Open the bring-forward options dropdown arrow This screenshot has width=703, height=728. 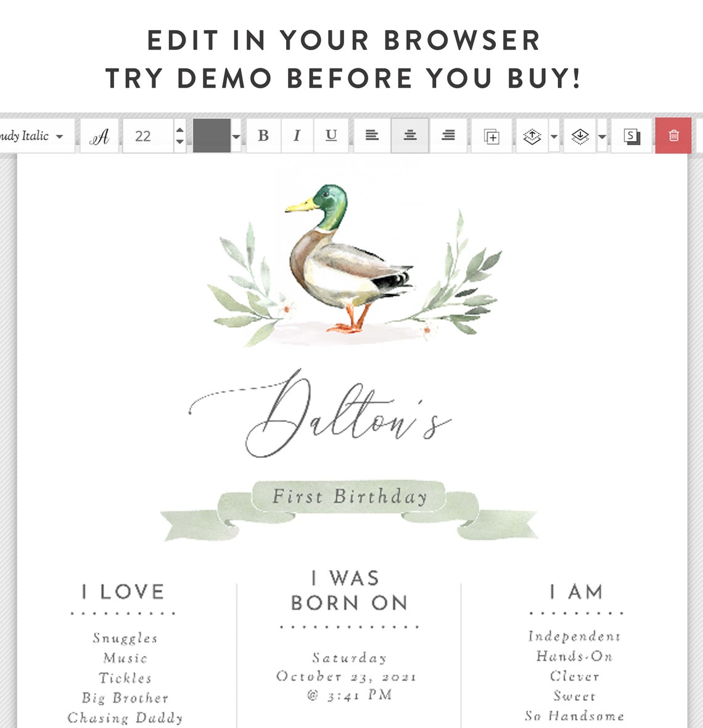[x=553, y=136]
